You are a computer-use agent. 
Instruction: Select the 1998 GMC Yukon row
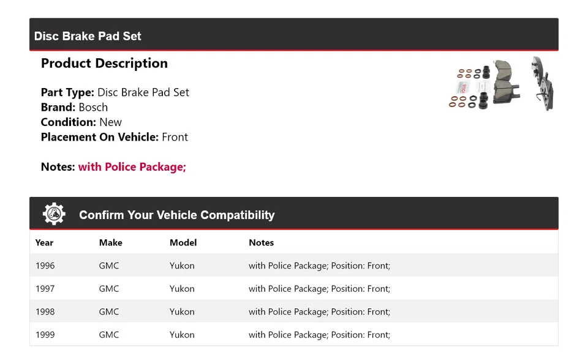(x=293, y=311)
